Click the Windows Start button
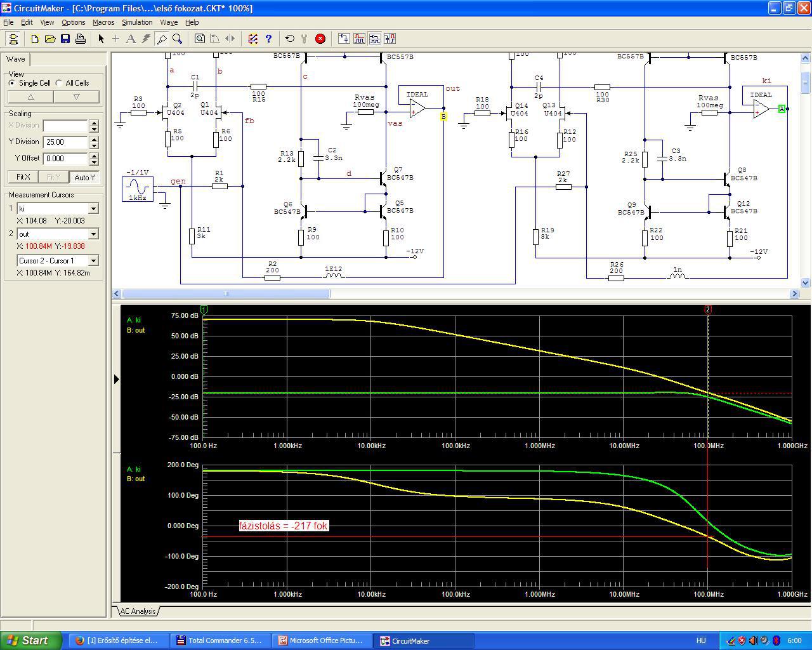This screenshot has height=650, width=812. 30,640
